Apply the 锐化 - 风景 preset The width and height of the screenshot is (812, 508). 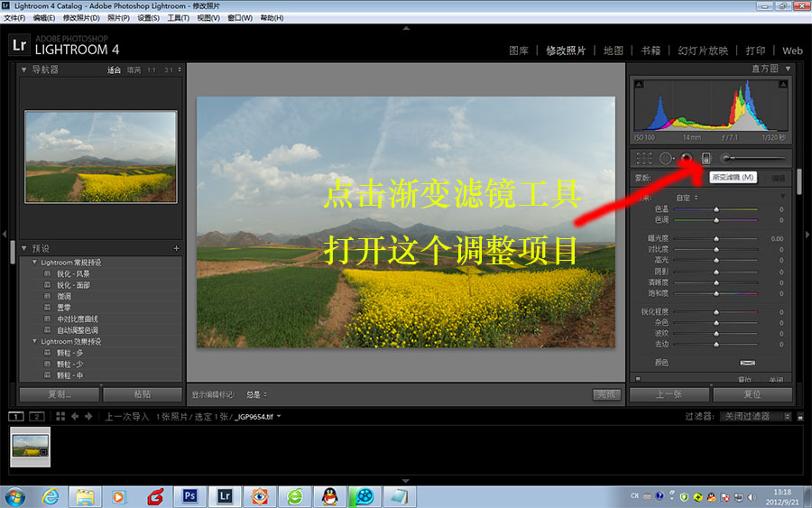click(73, 274)
